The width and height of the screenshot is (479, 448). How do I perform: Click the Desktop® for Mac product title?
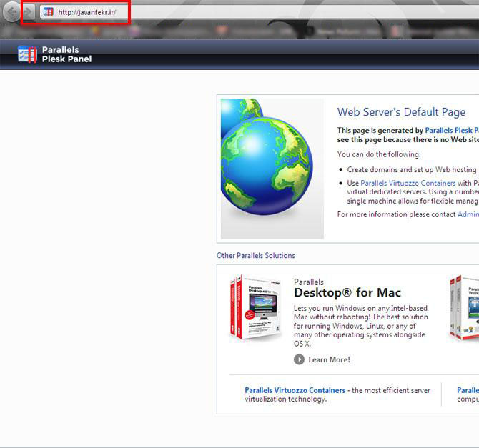click(x=347, y=293)
